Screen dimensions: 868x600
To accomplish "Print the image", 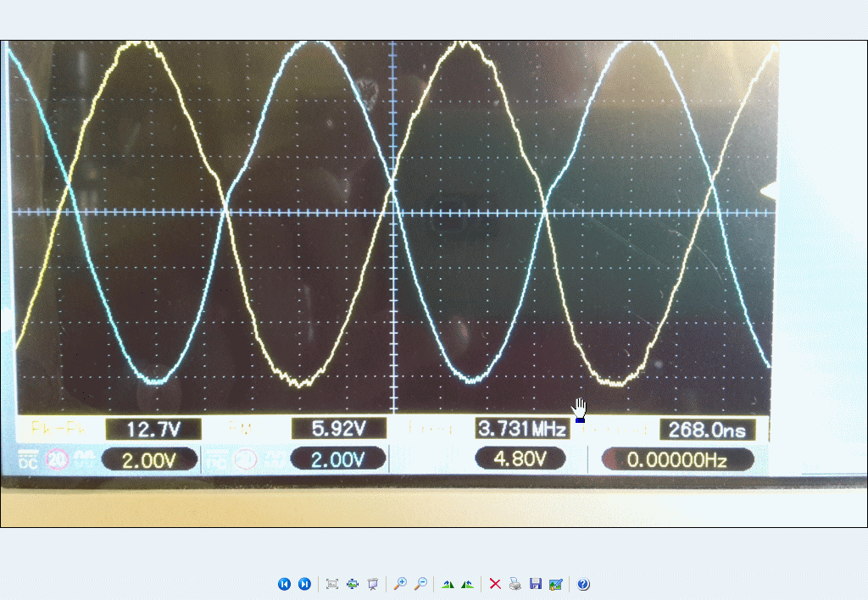I will point(515,584).
